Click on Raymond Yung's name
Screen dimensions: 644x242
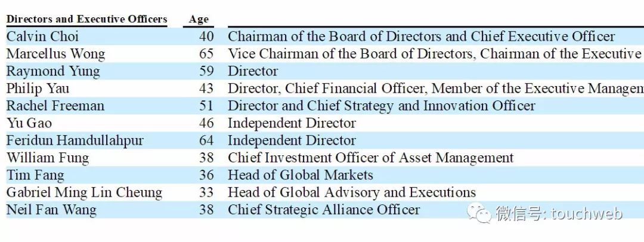[53, 71]
